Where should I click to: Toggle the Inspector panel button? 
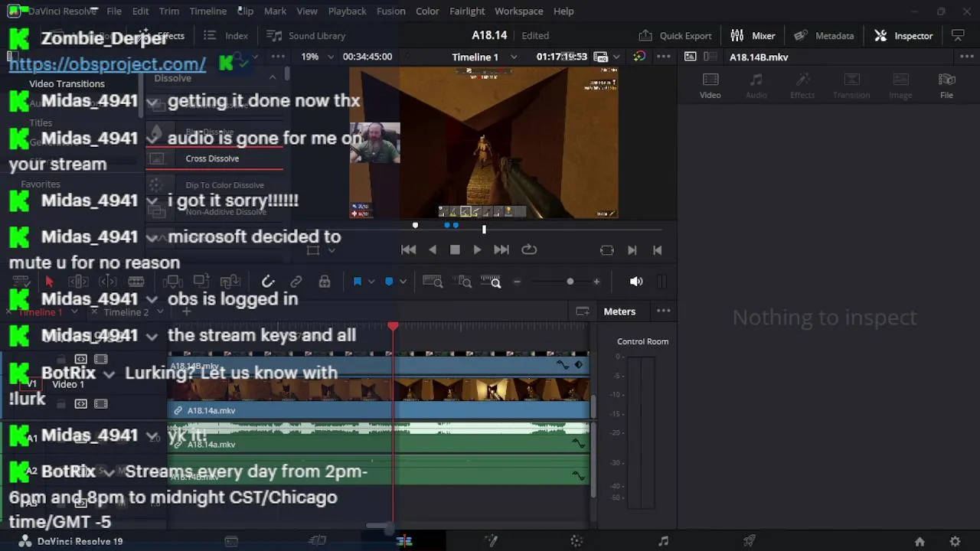(x=903, y=35)
